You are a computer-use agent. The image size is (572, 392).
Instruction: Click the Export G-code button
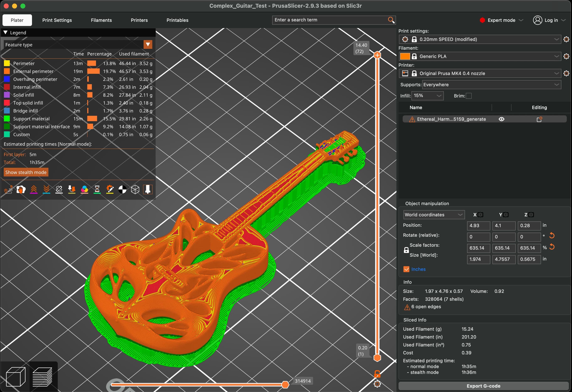483,386
